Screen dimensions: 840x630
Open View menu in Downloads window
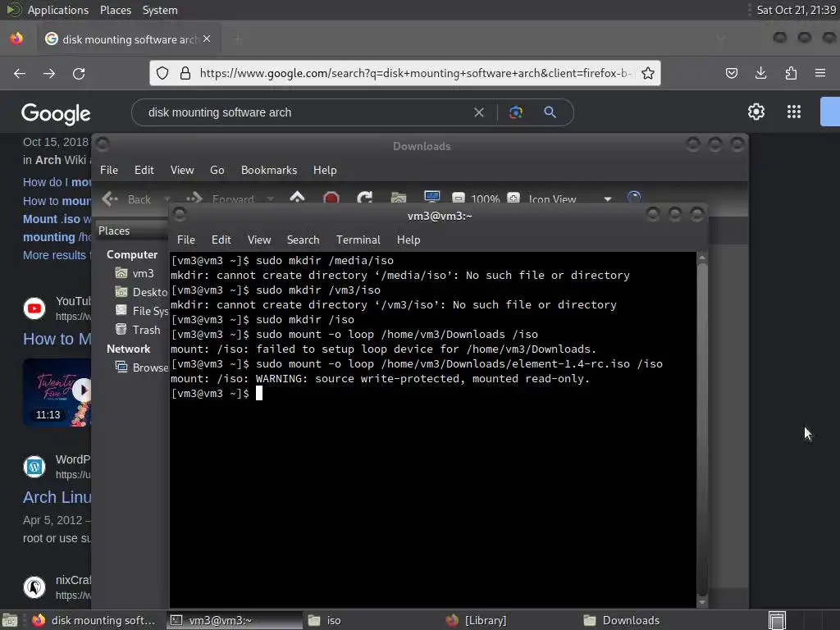(x=182, y=170)
